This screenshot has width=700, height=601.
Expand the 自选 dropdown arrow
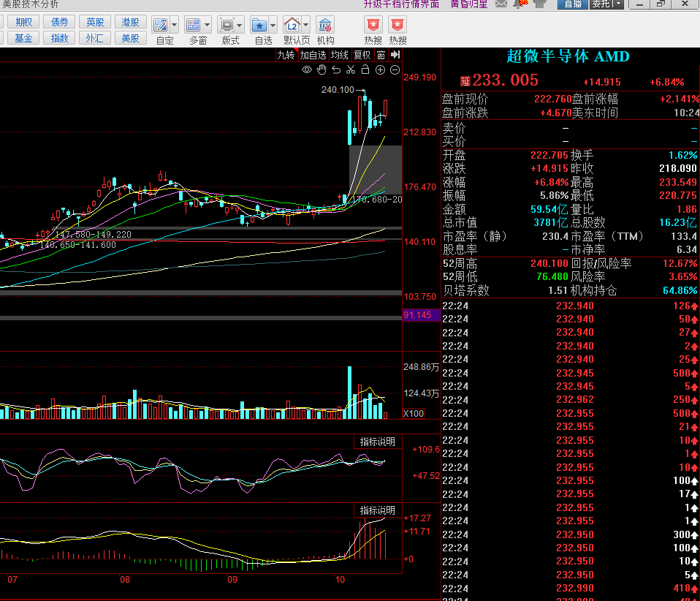273,25
